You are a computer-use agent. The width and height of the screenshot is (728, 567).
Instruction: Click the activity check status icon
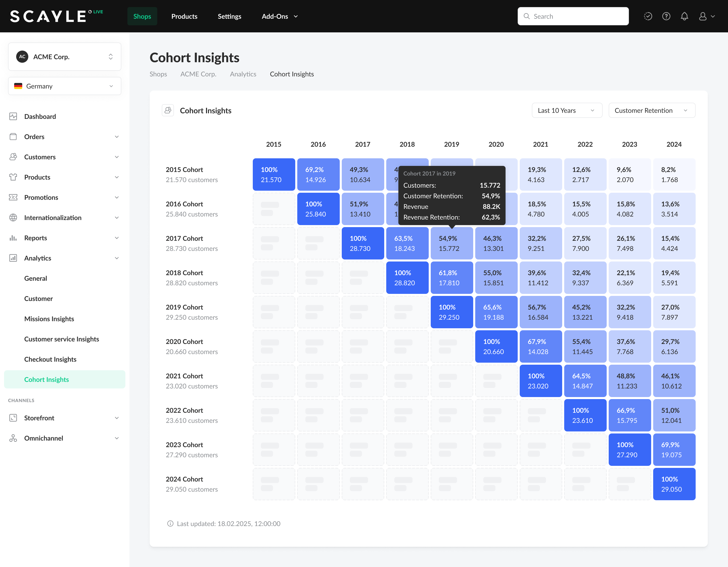click(648, 16)
